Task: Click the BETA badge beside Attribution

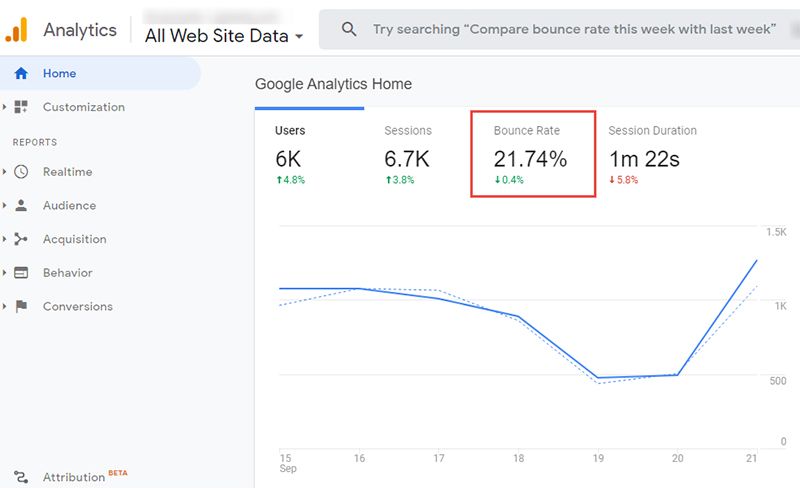Action: 118,473
